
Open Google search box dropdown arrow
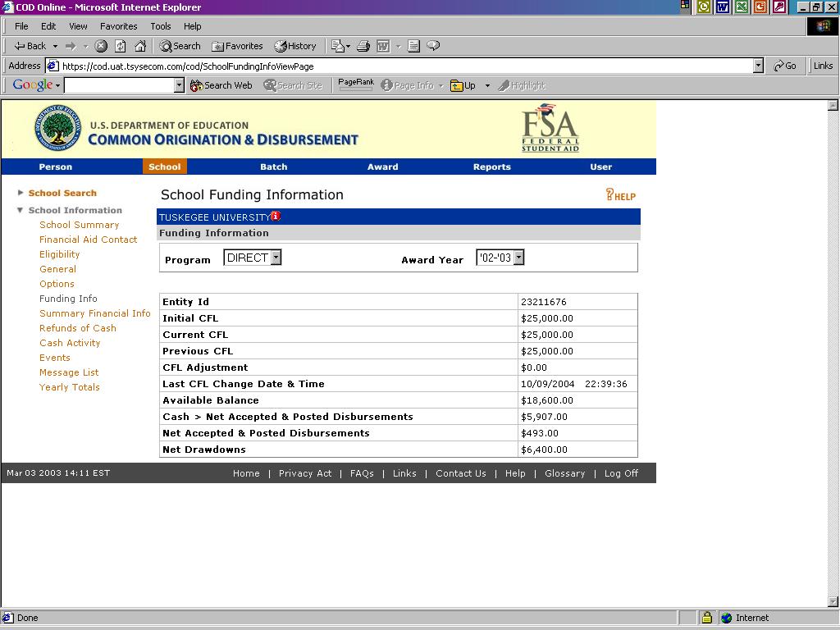click(179, 85)
